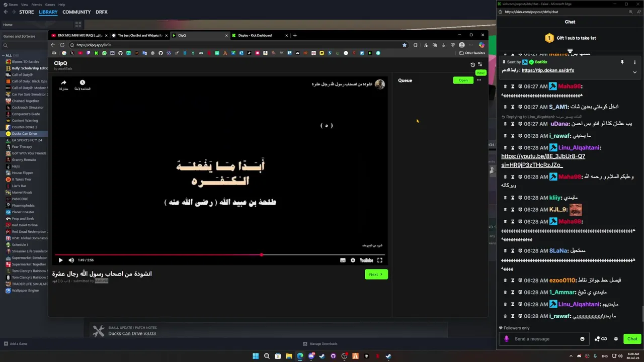Enter fullscreen on the video player
This screenshot has width=644, height=362.
[x=380, y=260]
